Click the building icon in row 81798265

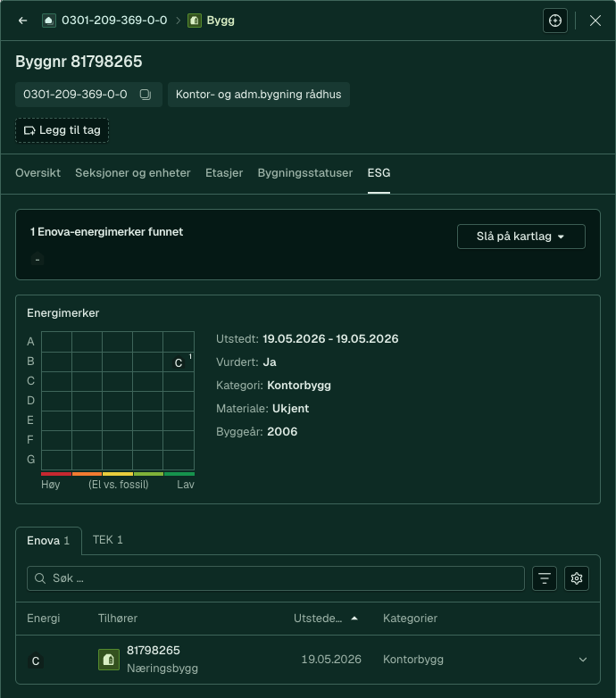(x=109, y=660)
